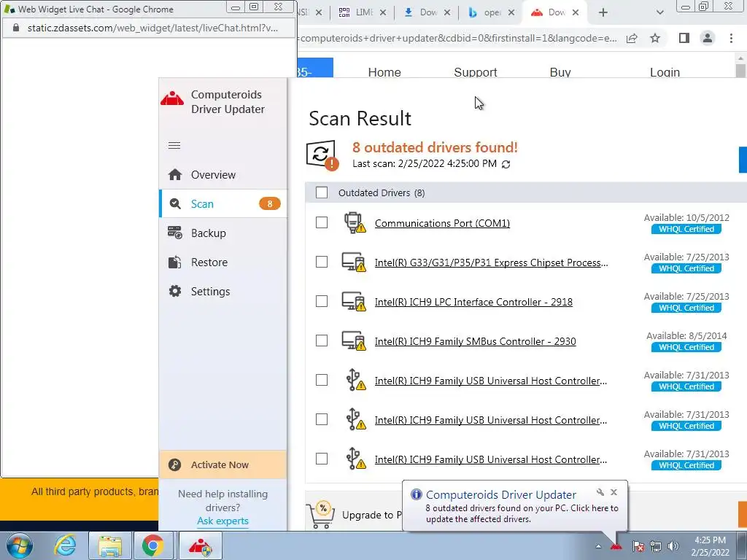Open the first ICH9 USB Universal Host Controller link
The width and height of the screenshot is (747, 560).
click(491, 381)
